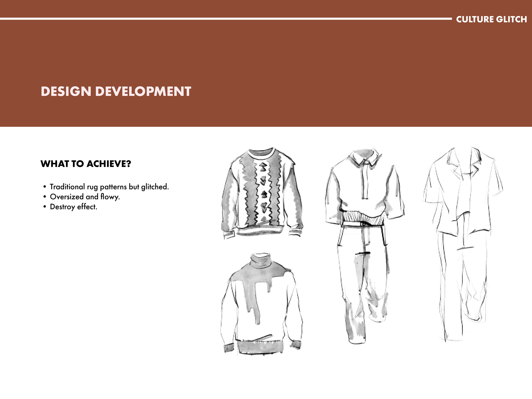This screenshot has height=399, width=532.
Task: Click the WHAT TO ACHIEVE? heading
Action: click(x=86, y=164)
